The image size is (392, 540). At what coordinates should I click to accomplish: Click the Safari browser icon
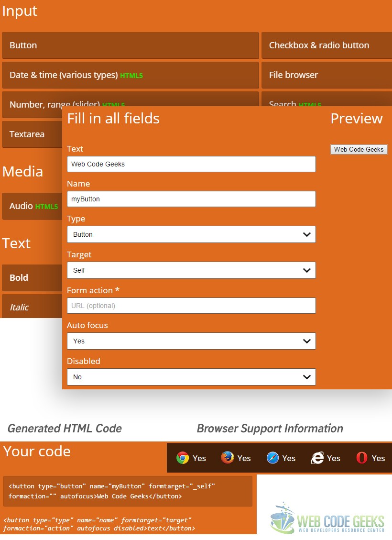click(272, 458)
